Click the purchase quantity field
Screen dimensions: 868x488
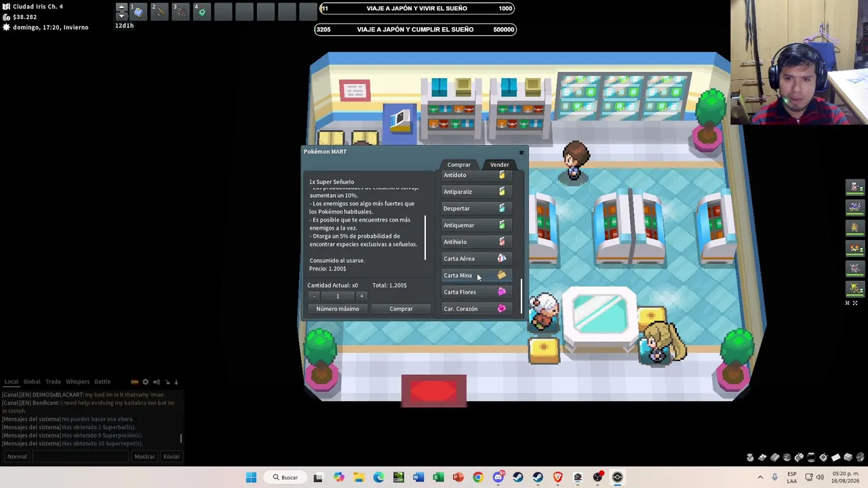click(x=338, y=296)
